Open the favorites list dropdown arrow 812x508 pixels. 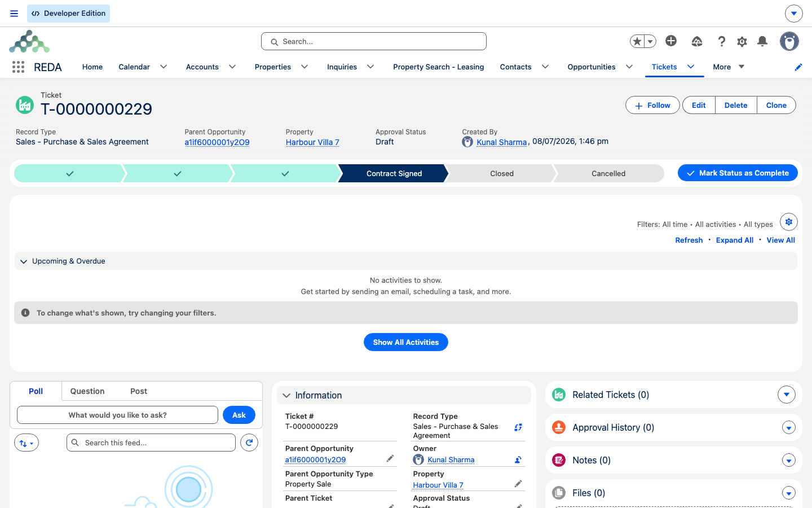[650, 41]
